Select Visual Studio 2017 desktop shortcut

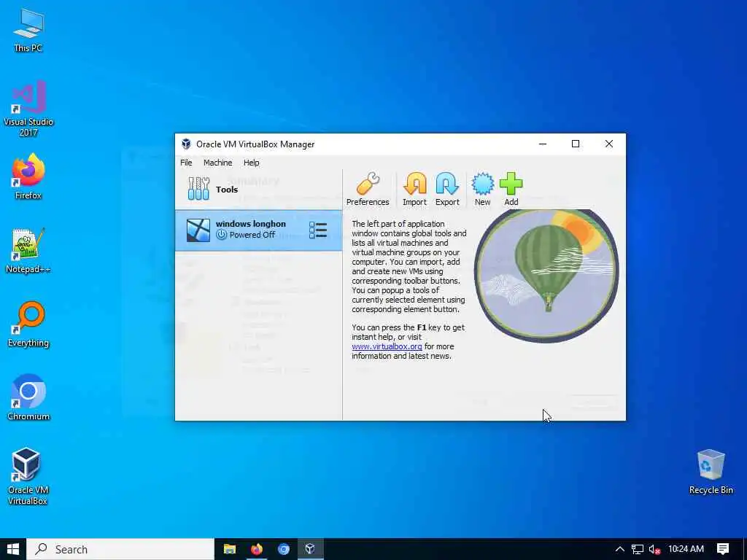[x=28, y=109]
